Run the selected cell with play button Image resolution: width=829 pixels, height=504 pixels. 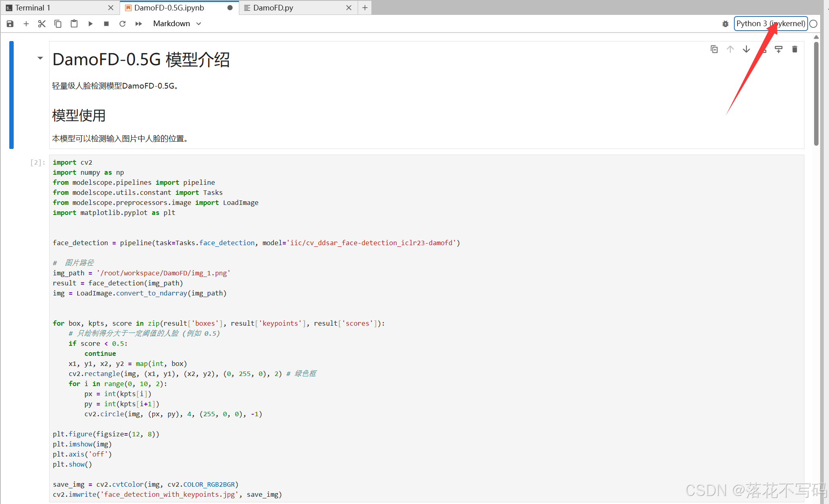pos(90,24)
